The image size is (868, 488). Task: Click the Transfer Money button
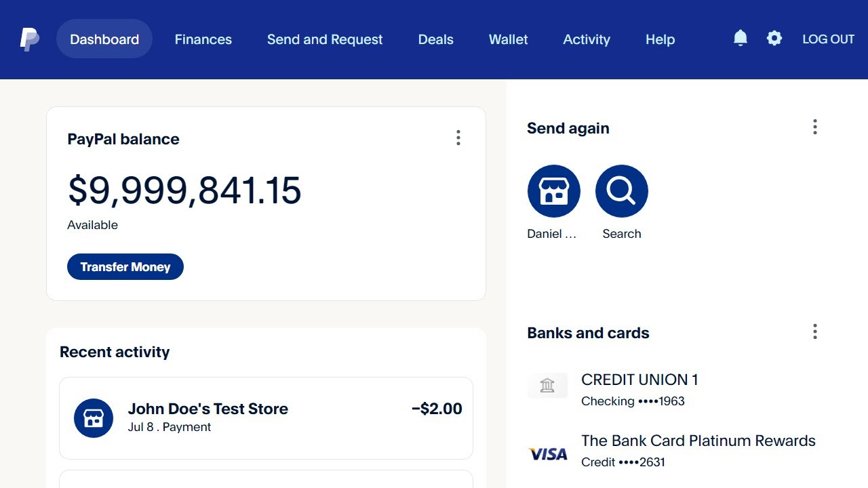click(x=125, y=266)
